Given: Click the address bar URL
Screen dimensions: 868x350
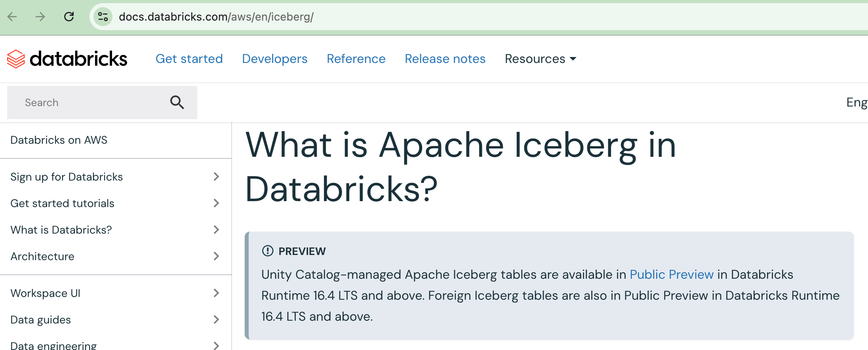Looking at the screenshot, I should click(216, 17).
